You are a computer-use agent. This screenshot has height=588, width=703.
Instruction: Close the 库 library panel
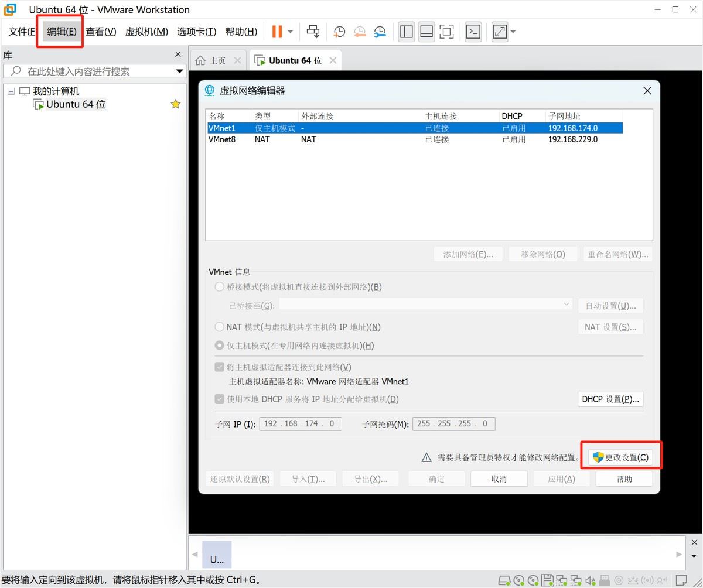click(x=178, y=54)
